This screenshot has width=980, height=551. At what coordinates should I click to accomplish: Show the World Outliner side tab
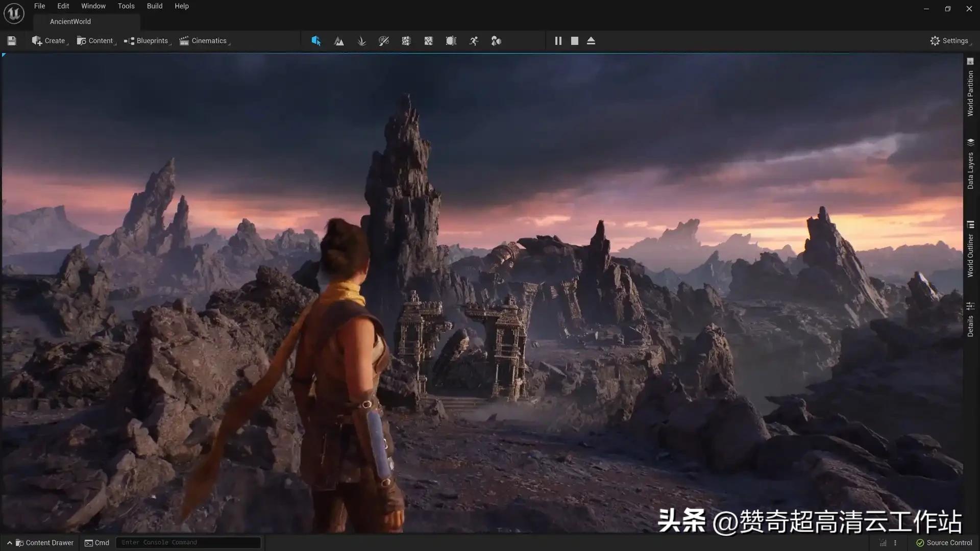[x=970, y=250]
